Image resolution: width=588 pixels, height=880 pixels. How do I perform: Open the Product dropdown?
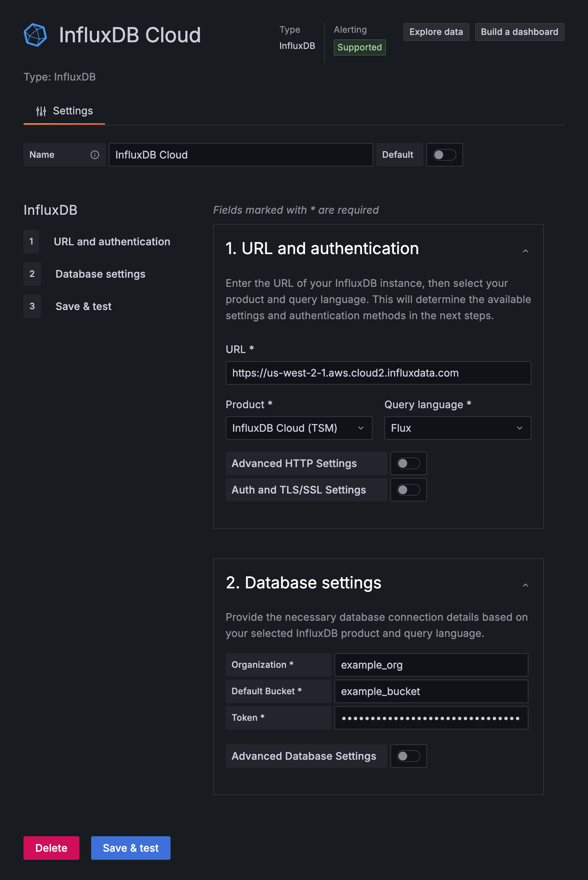[298, 428]
